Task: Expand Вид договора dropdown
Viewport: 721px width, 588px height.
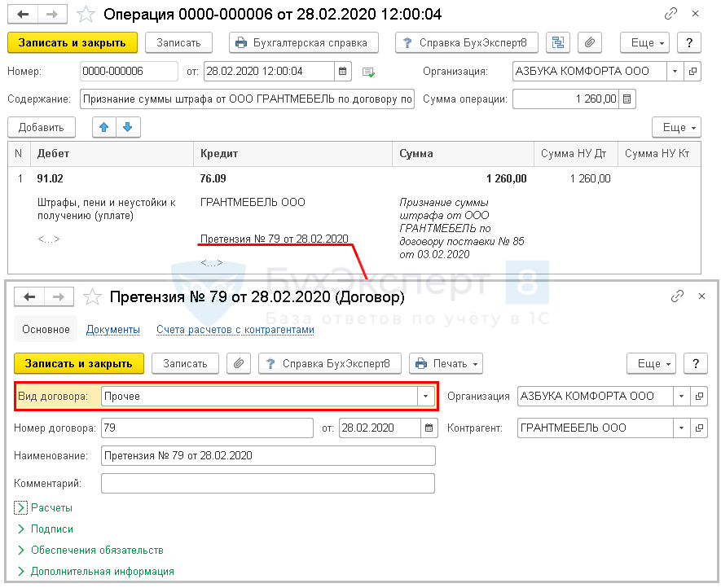Action: click(x=426, y=397)
